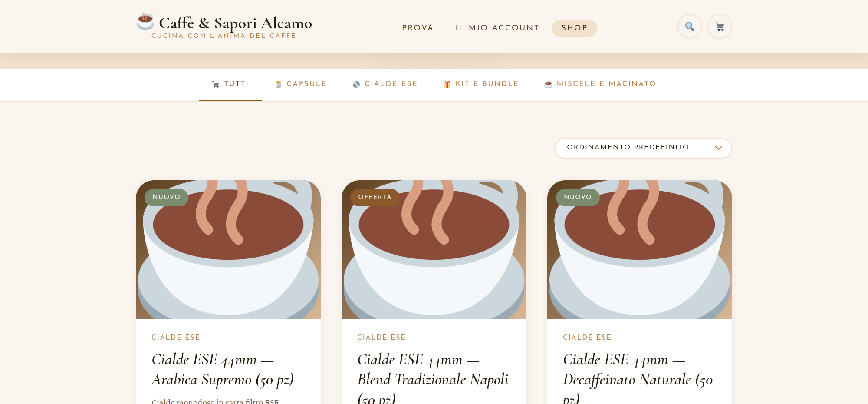
Task: Click Caffè & Sapori Alcamo site title
Action: (x=235, y=23)
